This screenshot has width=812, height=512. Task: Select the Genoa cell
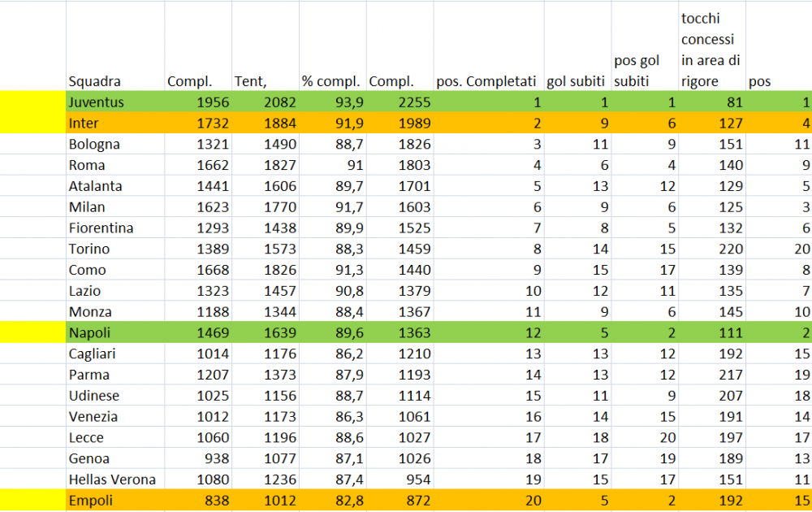tap(115, 458)
